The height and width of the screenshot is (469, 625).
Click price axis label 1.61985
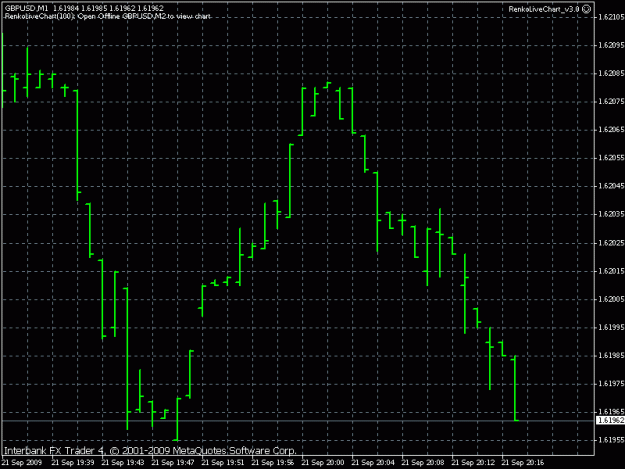pyautogui.click(x=611, y=355)
